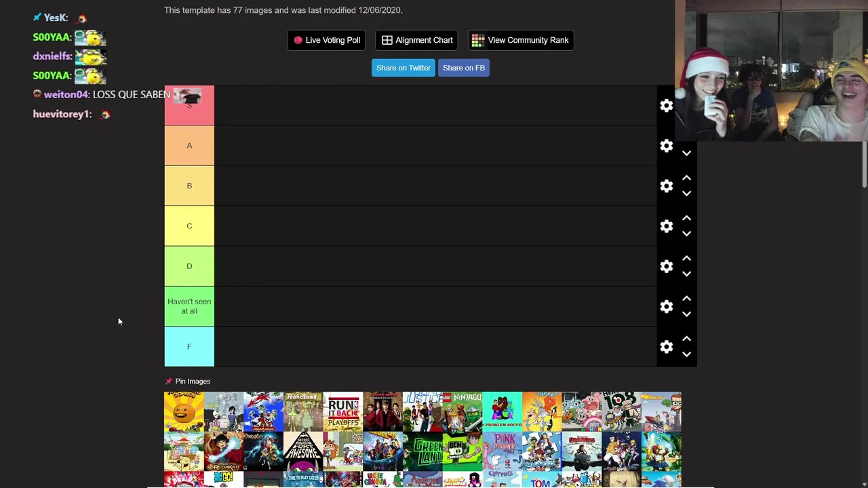Open settings gear for A tier row
This screenshot has width=868, height=488.
pos(667,146)
